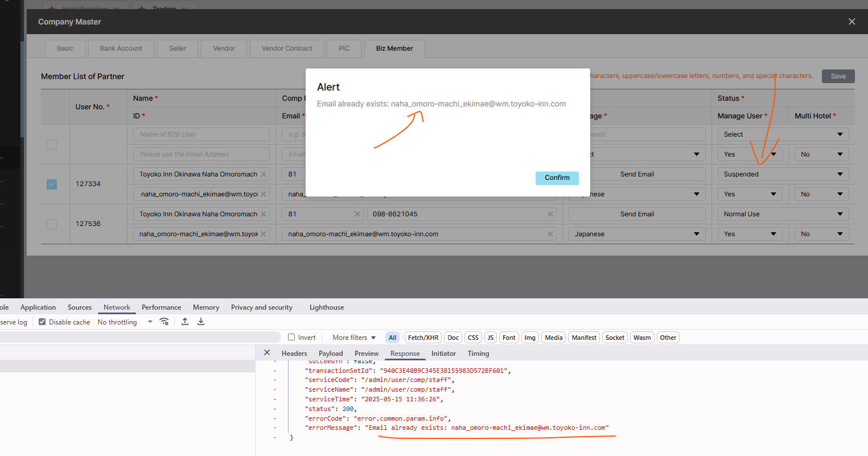
Task: Open the No throttling dropdown
Action: pos(125,322)
